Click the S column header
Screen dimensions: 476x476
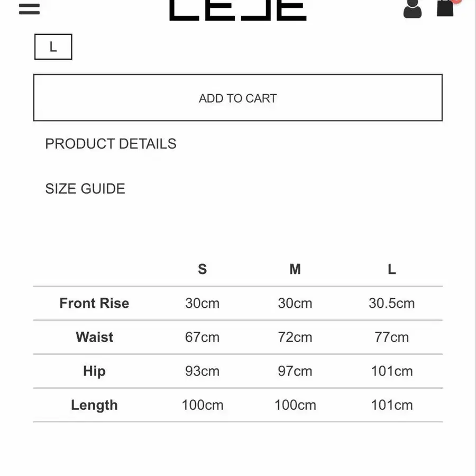pos(202,269)
